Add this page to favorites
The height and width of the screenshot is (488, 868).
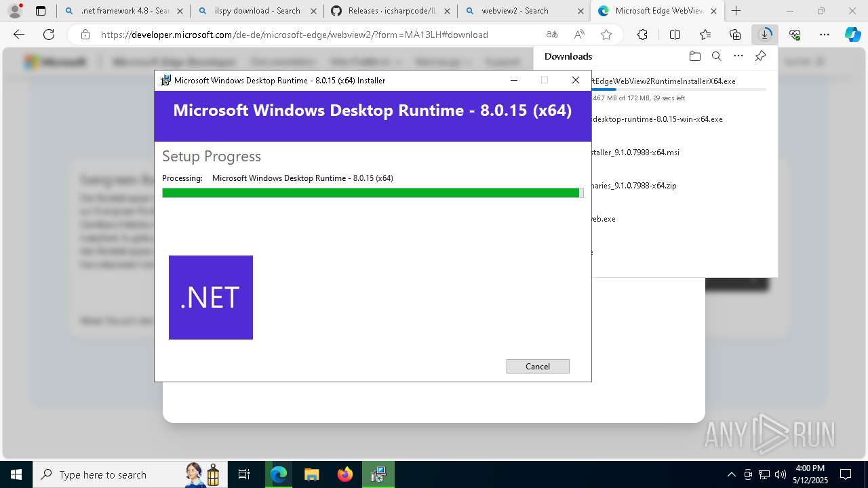click(606, 35)
